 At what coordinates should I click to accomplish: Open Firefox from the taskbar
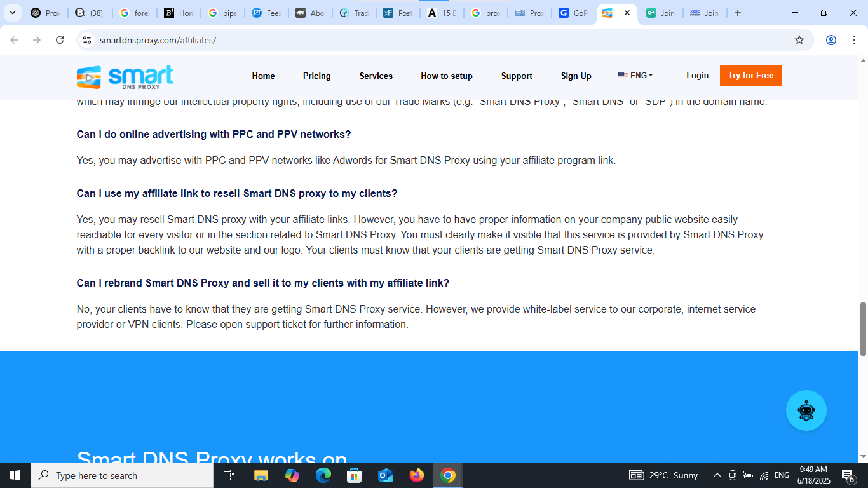[417, 475]
